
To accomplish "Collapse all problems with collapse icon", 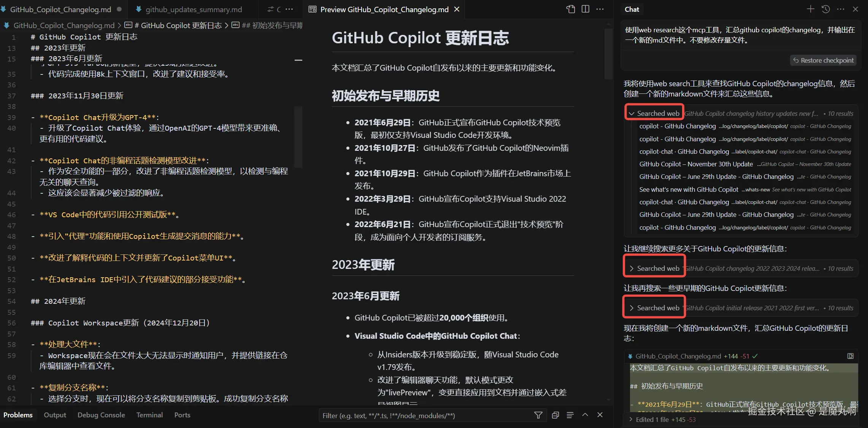I will [x=555, y=415].
